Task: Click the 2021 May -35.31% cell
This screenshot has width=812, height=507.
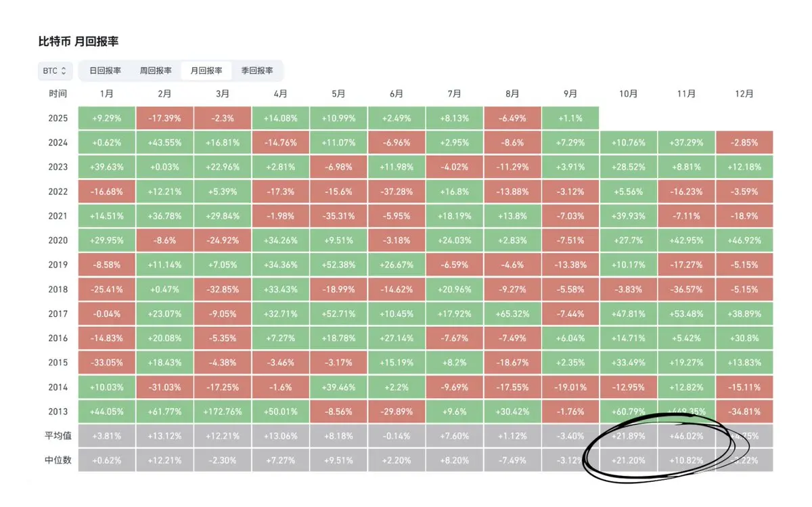Action: click(x=338, y=216)
